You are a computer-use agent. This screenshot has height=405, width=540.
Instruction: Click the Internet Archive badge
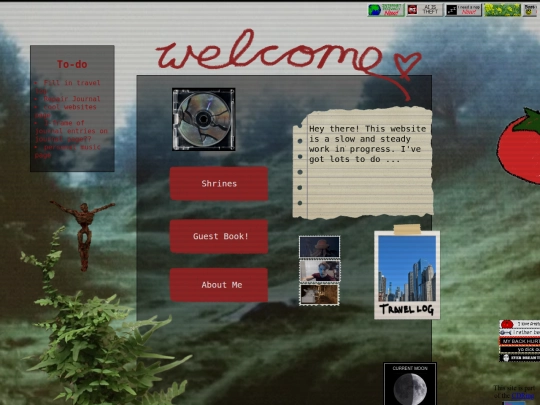(386, 10)
